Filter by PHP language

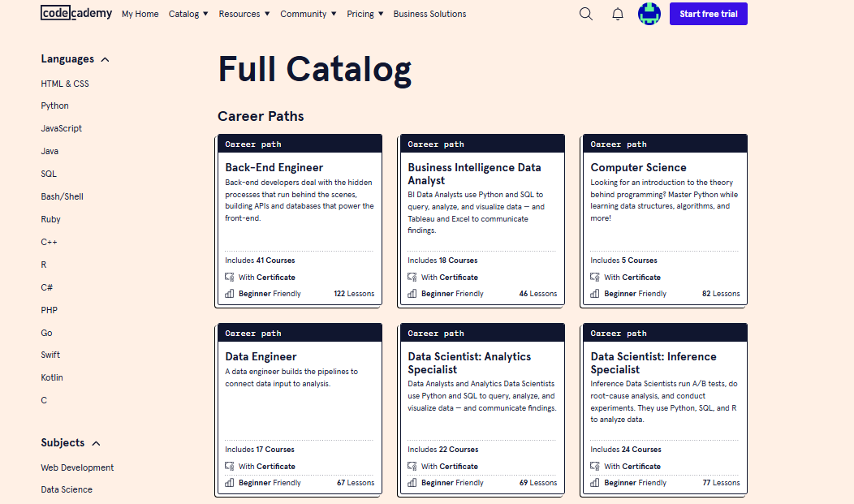click(x=49, y=310)
